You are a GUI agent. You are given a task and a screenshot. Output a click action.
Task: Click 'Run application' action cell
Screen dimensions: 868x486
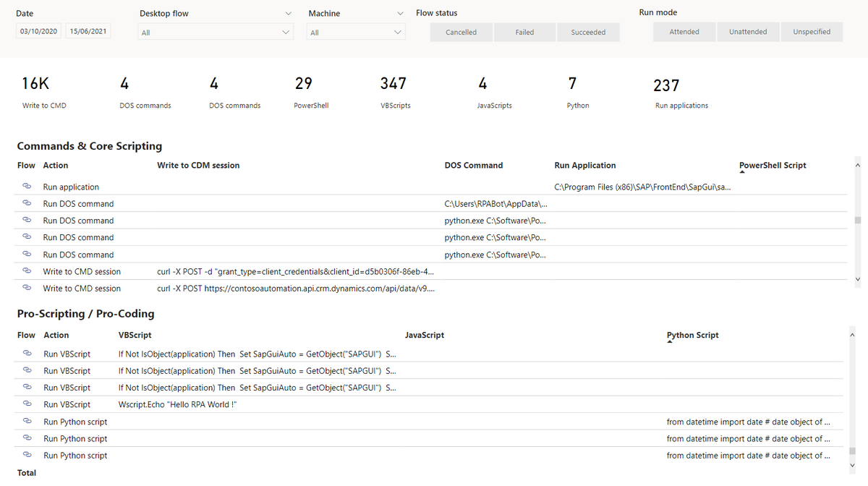[x=71, y=187]
